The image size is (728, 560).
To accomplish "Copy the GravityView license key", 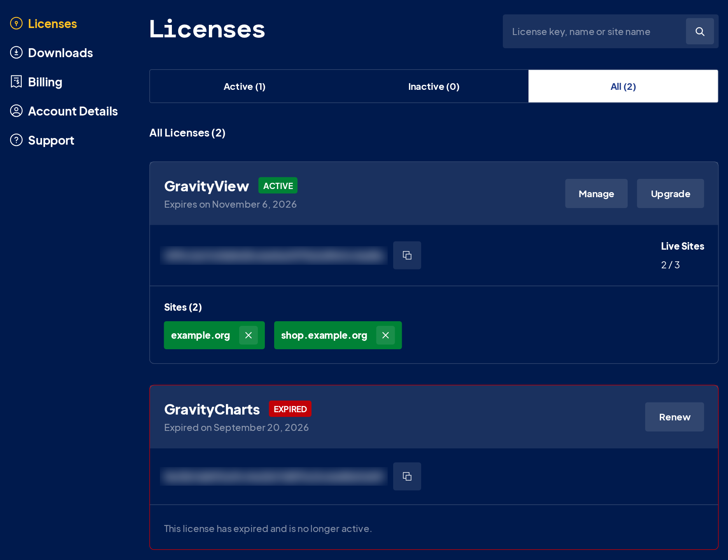I will (x=407, y=255).
